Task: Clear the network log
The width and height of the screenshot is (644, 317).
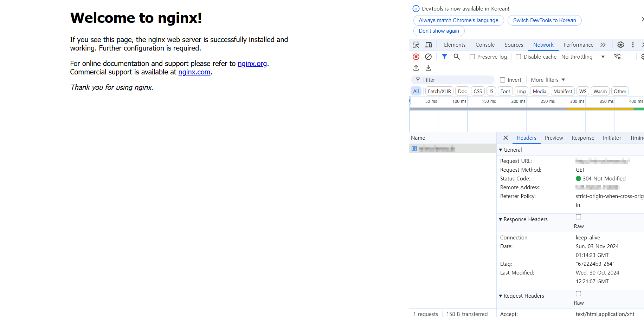Action: click(x=428, y=57)
